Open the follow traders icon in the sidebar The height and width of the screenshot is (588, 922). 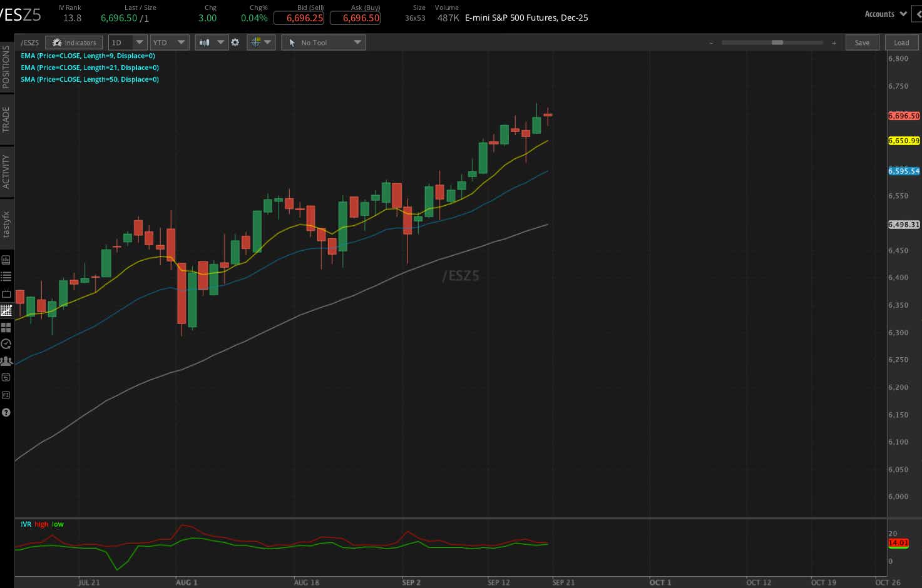pos(6,360)
